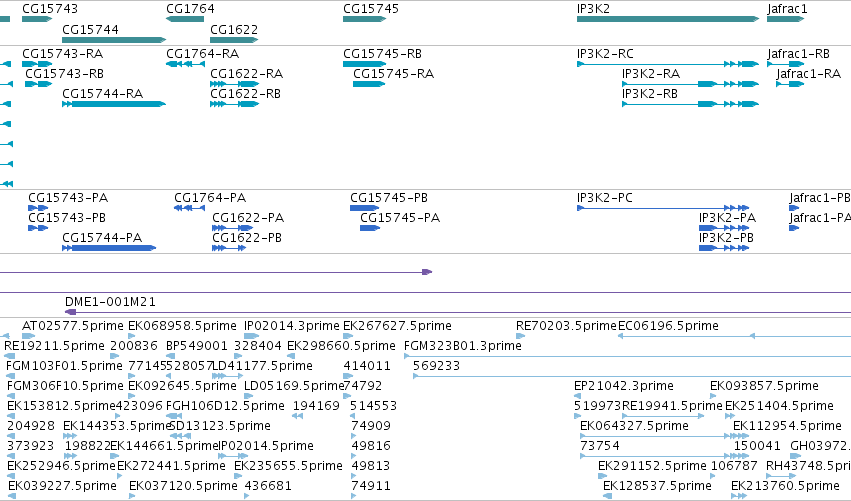Open the FGM323B01.3prime EST label
Viewport: 851px width, 501px height.
pos(463,346)
